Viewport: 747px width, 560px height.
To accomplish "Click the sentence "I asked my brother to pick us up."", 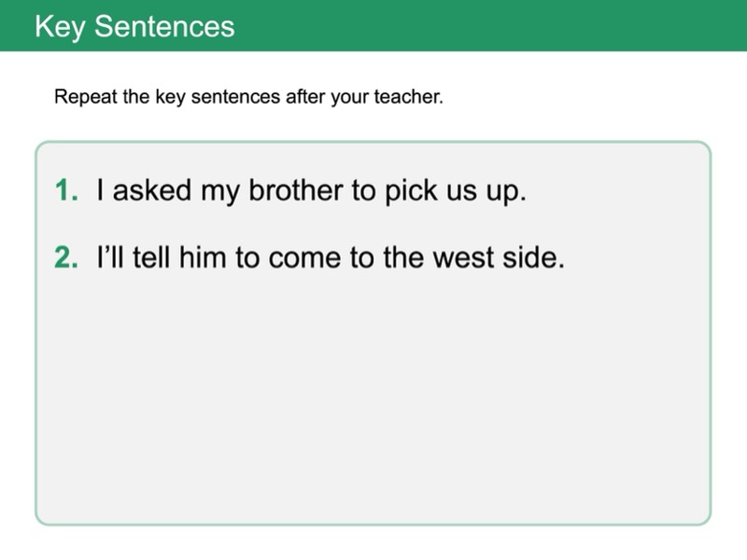I will pos(312,191).
